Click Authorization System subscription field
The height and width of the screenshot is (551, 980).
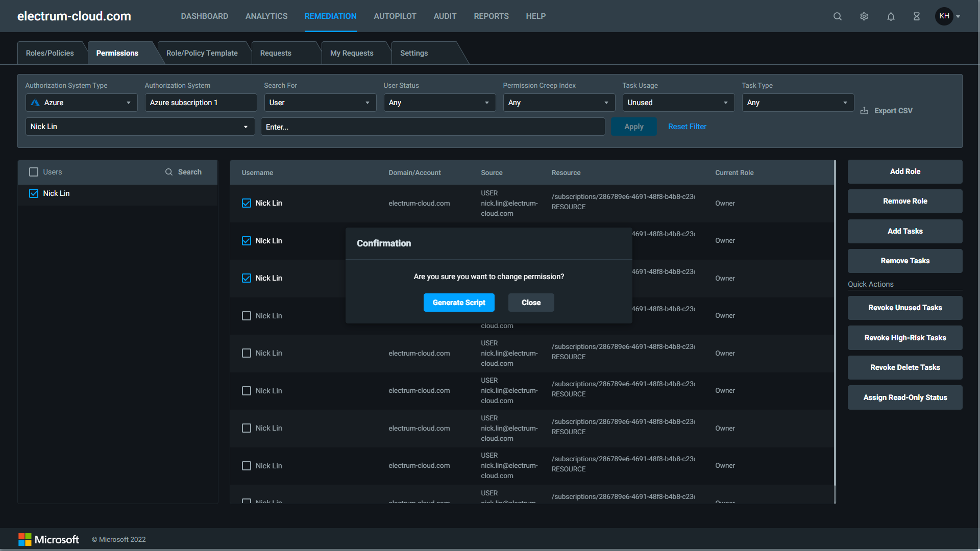[x=201, y=103]
